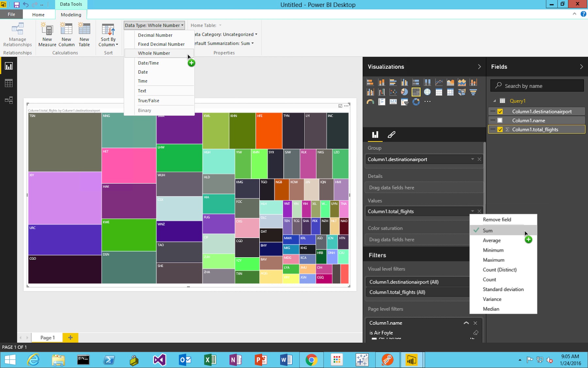Image resolution: width=588 pixels, height=368 pixels.
Task: Open the Format paint-roller tab
Action: tap(391, 134)
